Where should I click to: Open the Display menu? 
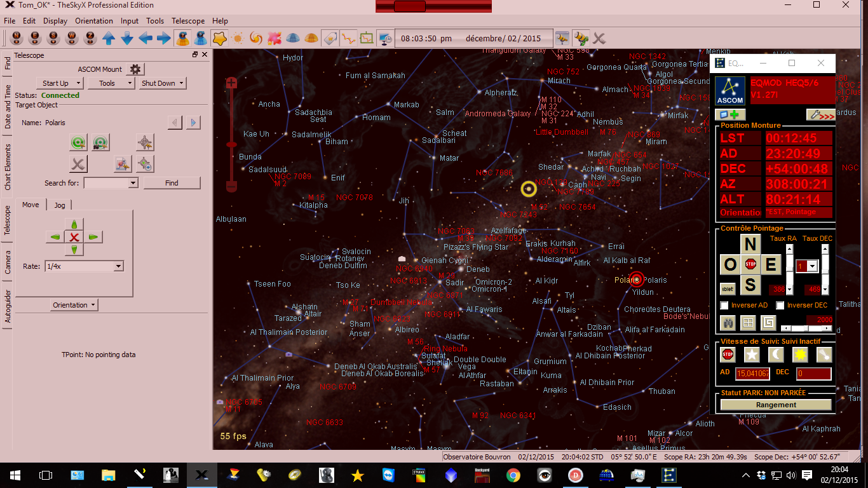tap(55, 21)
